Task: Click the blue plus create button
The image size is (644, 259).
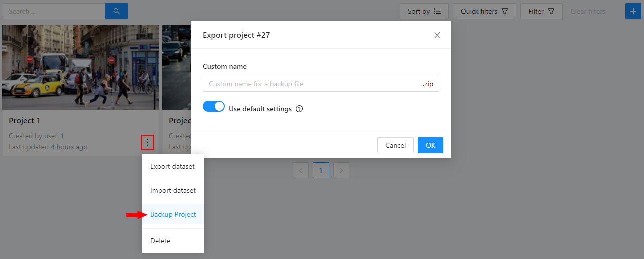Action: (x=633, y=11)
